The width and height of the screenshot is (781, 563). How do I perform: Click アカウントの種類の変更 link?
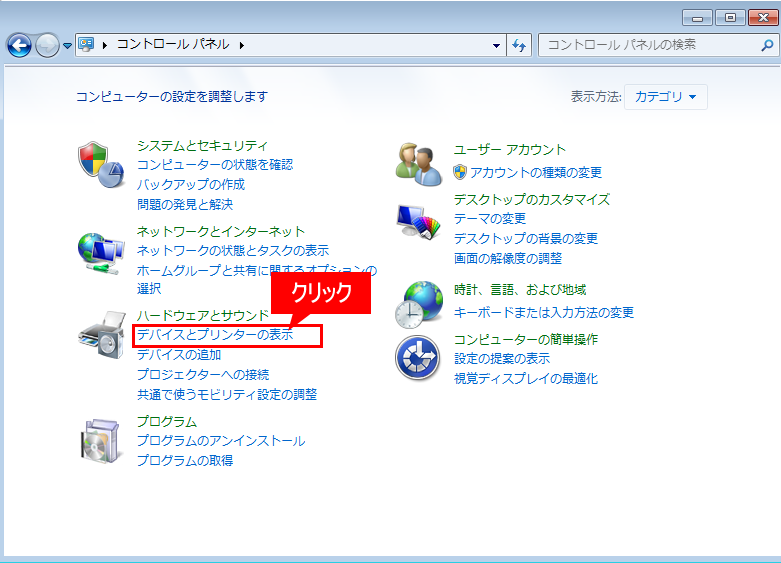click(535, 172)
